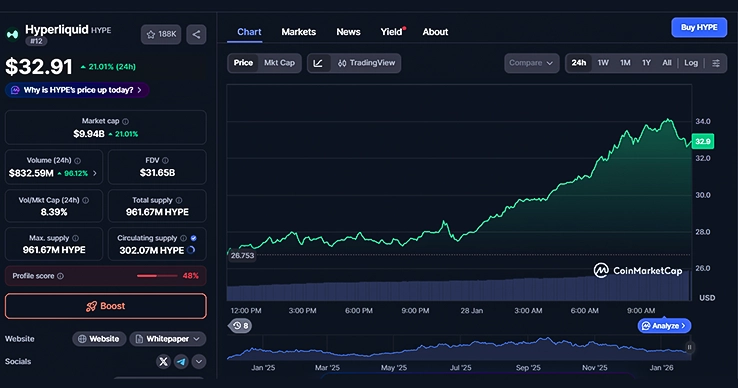Select the Price chart toggle
The height and width of the screenshot is (388, 738).
243,63
